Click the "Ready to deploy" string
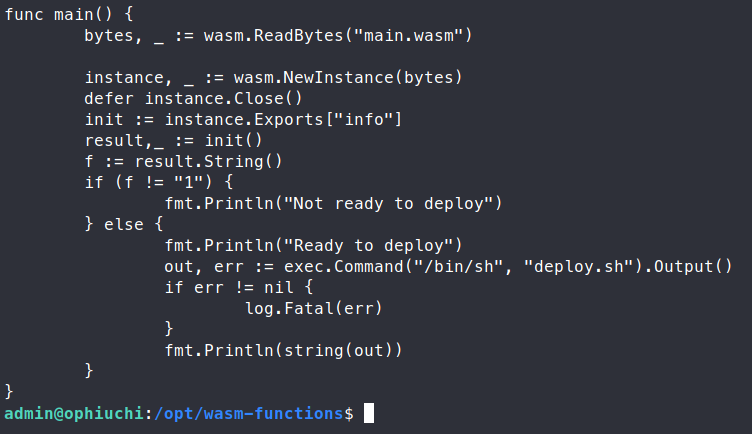 click(374, 246)
